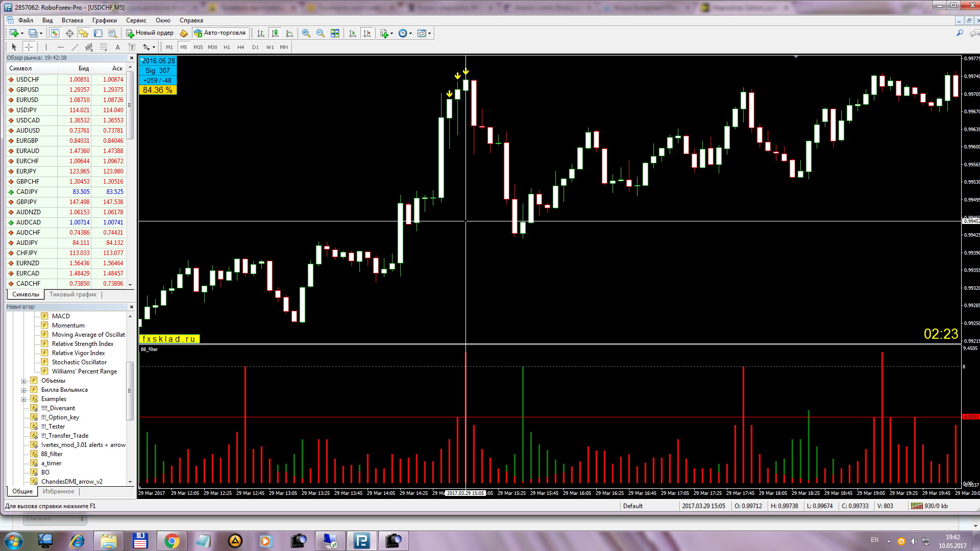Toggle chart auto scroll
The height and width of the screenshot is (551, 980).
point(352,33)
